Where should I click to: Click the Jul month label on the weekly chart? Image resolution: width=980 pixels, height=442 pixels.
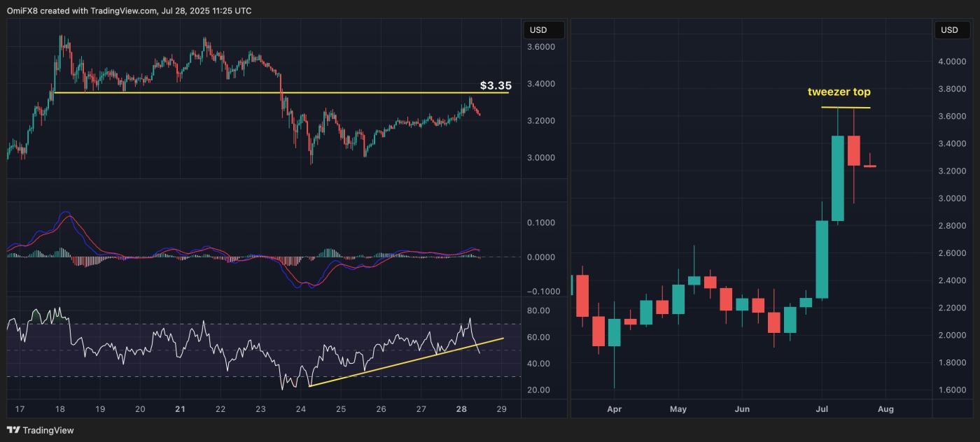[x=820, y=408]
